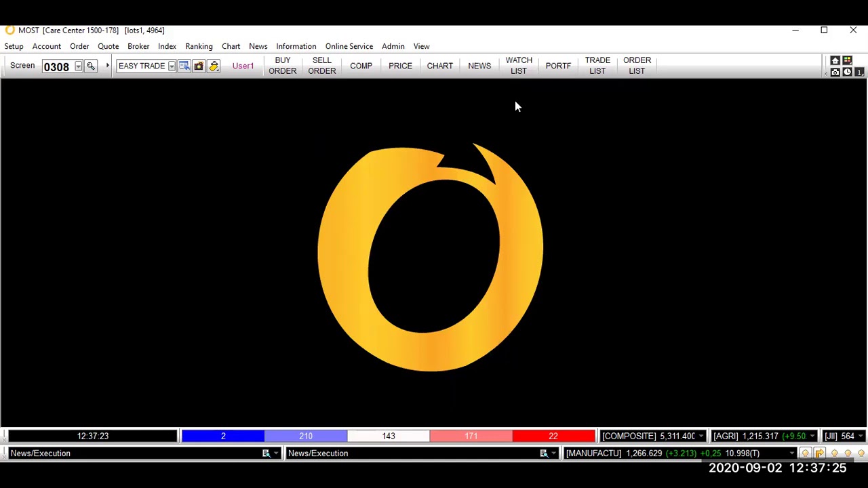Click the MOST application logo in the title bar
This screenshot has height=488, width=868.
[9, 30]
